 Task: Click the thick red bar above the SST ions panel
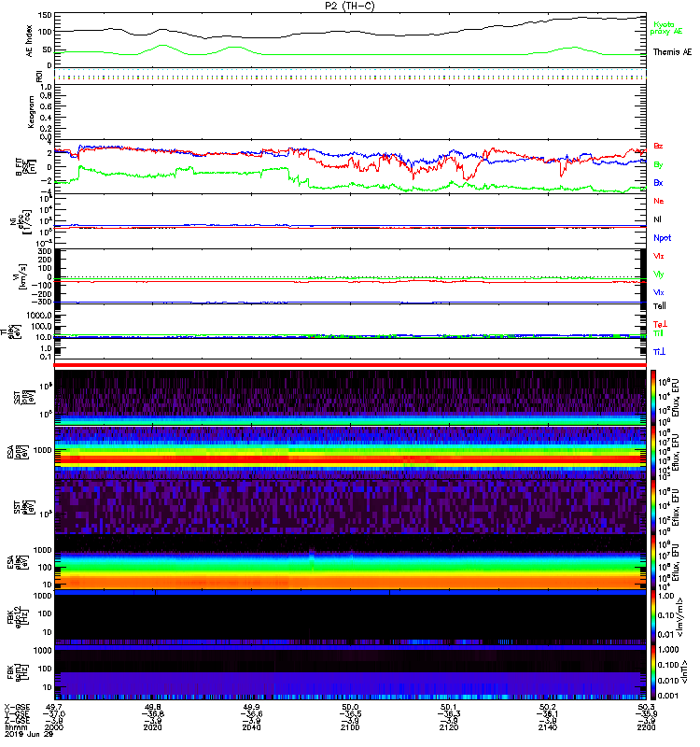pyautogui.click(x=350, y=365)
